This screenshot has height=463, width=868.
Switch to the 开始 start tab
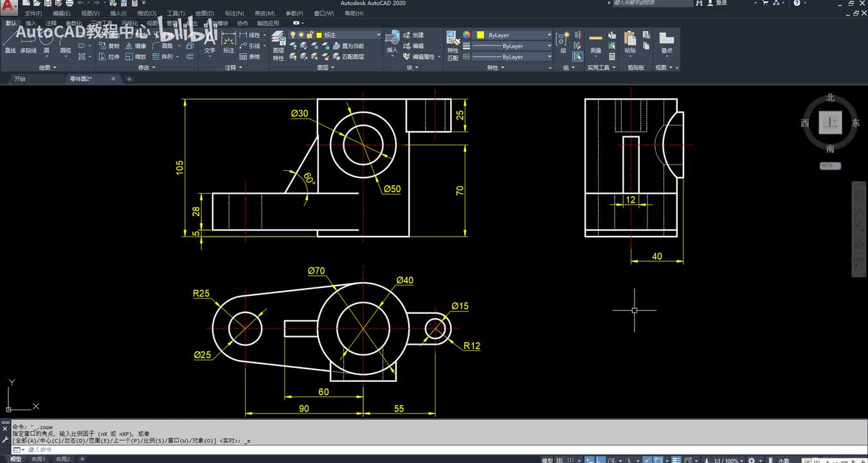coord(20,79)
